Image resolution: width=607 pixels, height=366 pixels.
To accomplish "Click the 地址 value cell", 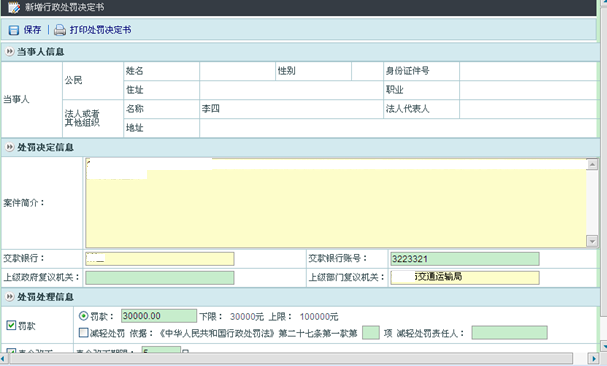I will pyautogui.click(x=398, y=128).
